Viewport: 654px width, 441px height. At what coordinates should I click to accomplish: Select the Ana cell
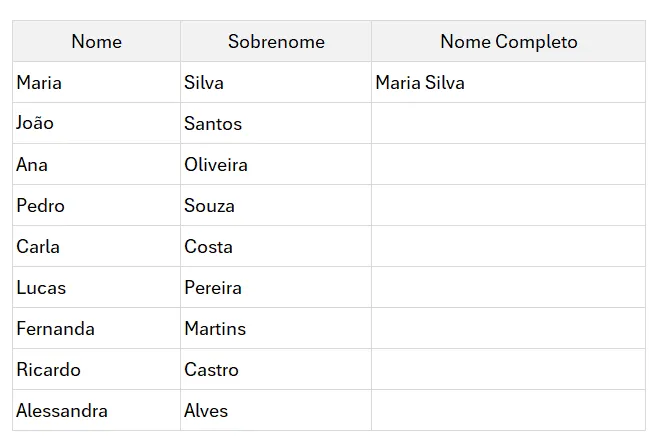tap(96, 164)
